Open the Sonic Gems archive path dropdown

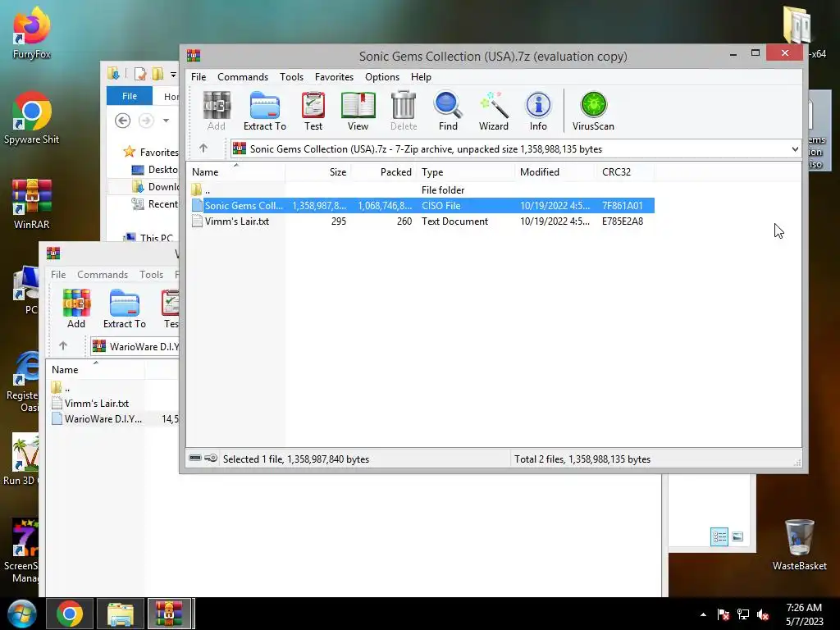pyautogui.click(x=795, y=149)
